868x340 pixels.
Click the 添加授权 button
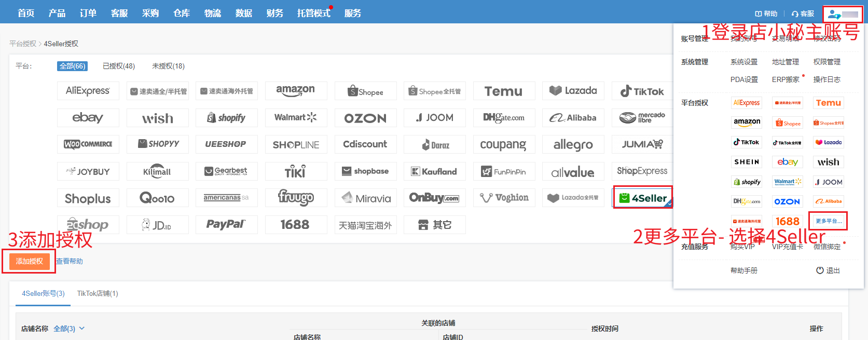tap(29, 261)
